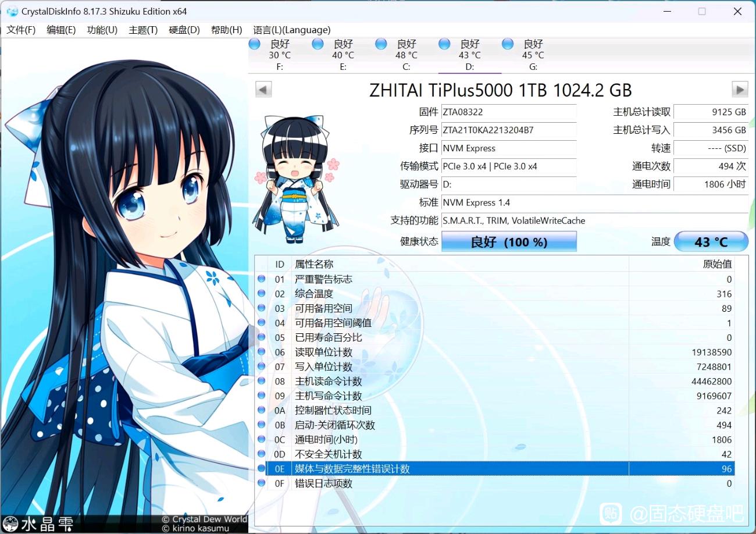Click the status orb for attribute 07 写入单位计数
This screenshot has height=534, width=756.
262,366
